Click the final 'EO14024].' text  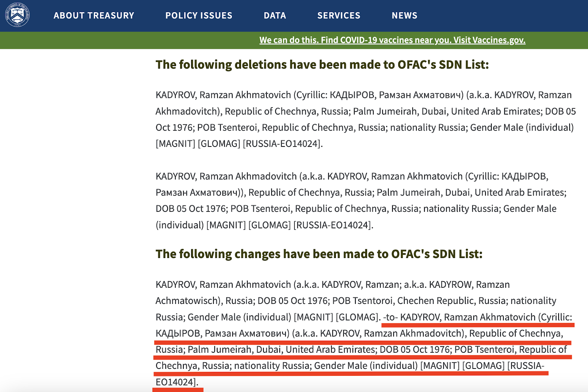(177, 382)
